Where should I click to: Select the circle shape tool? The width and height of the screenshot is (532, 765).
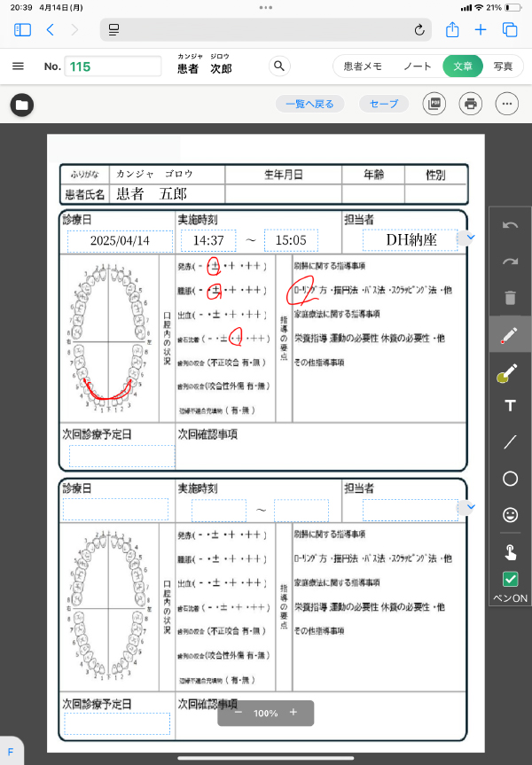[x=510, y=479]
